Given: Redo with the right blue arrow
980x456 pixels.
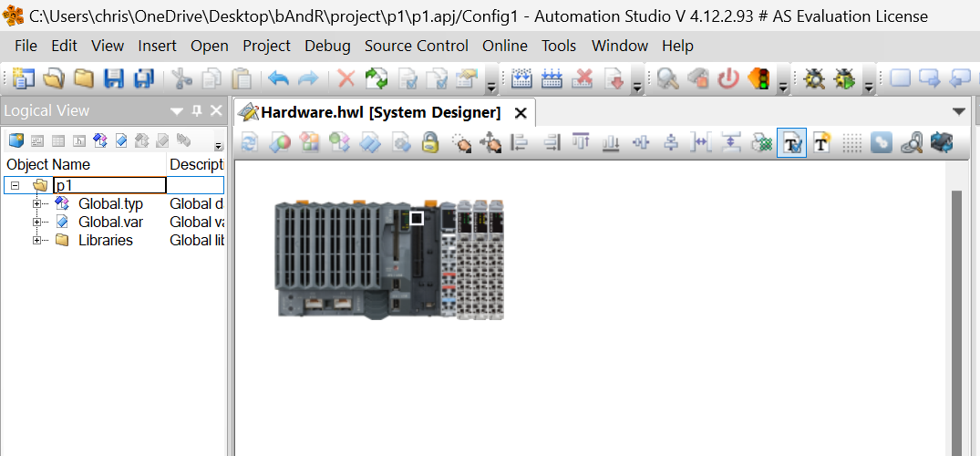Looking at the screenshot, I should 308,78.
